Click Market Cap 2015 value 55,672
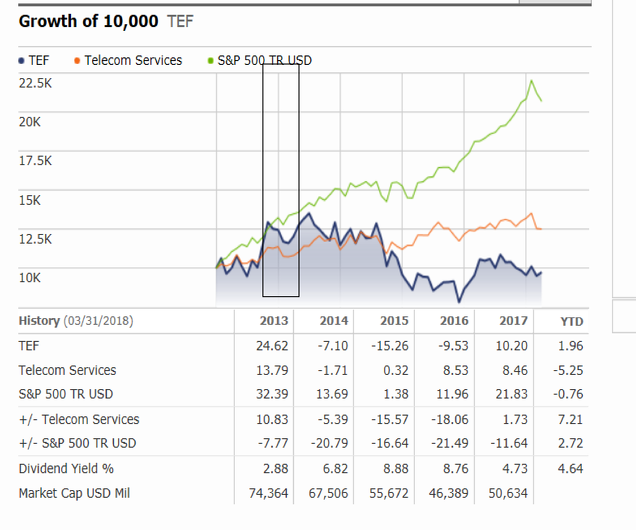Image resolution: width=636 pixels, height=530 pixels. (x=389, y=494)
